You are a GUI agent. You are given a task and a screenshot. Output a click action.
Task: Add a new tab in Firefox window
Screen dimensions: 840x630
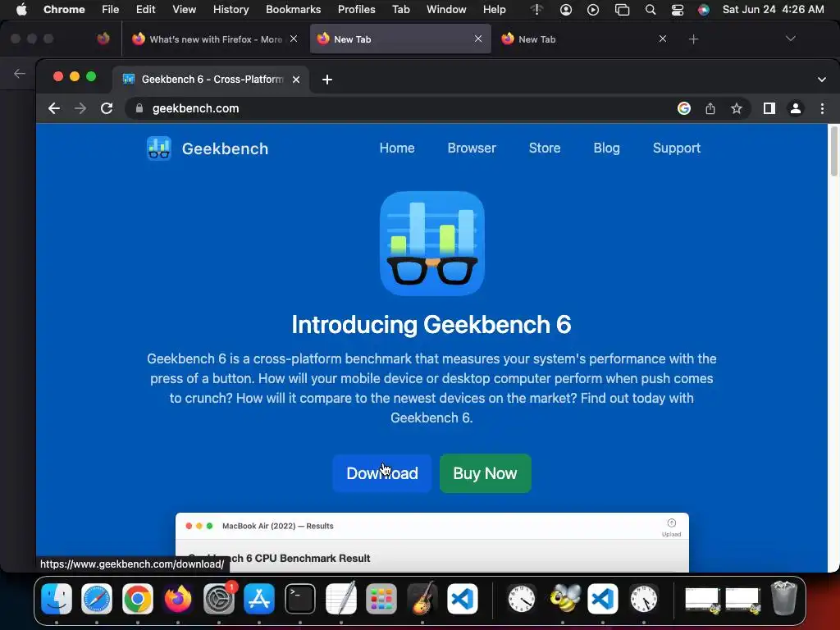click(x=694, y=39)
